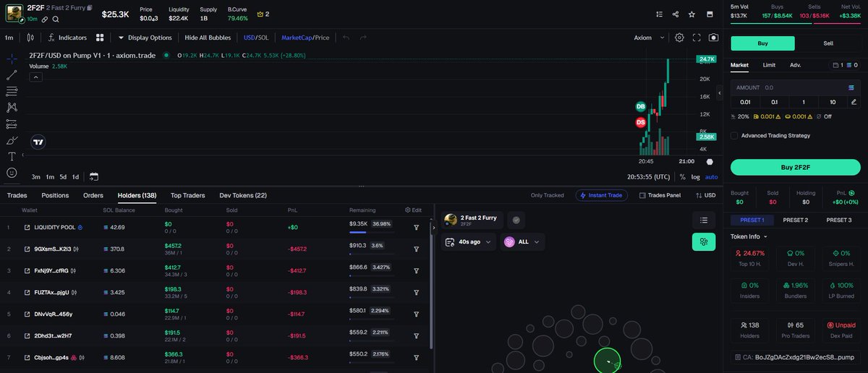The width and height of the screenshot is (868, 373).
Task: Change the candlestick chart style
Action: tap(30, 38)
